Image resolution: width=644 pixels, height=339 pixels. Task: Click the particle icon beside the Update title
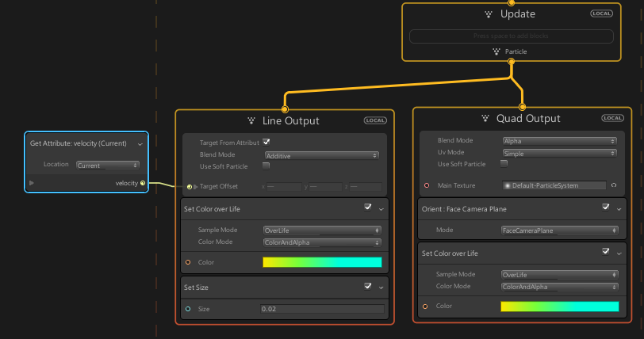(x=489, y=14)
